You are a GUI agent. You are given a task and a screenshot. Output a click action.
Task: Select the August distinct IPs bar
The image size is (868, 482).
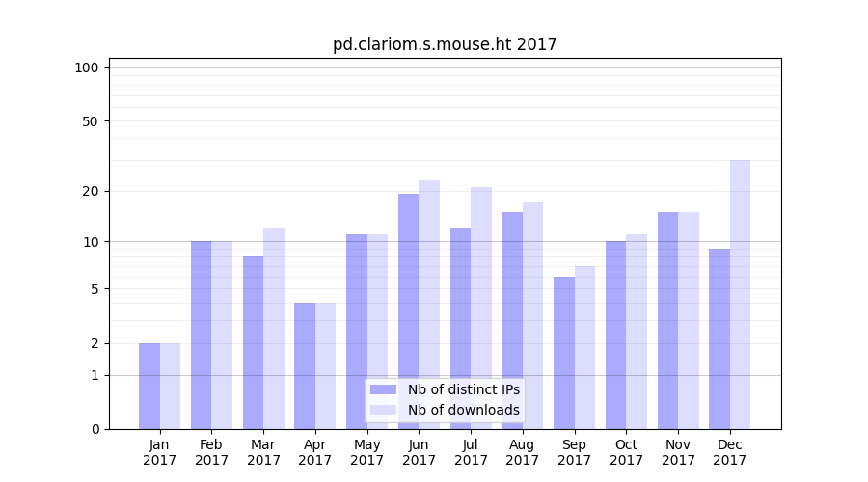click(512, 320)
